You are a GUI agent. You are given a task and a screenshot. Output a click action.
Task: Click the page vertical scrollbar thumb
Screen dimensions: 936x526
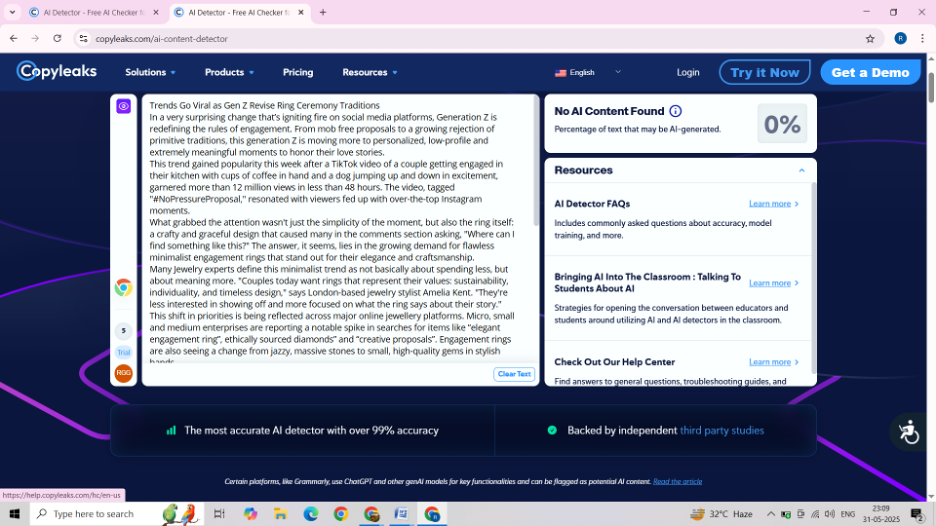(x=931, y=87)
